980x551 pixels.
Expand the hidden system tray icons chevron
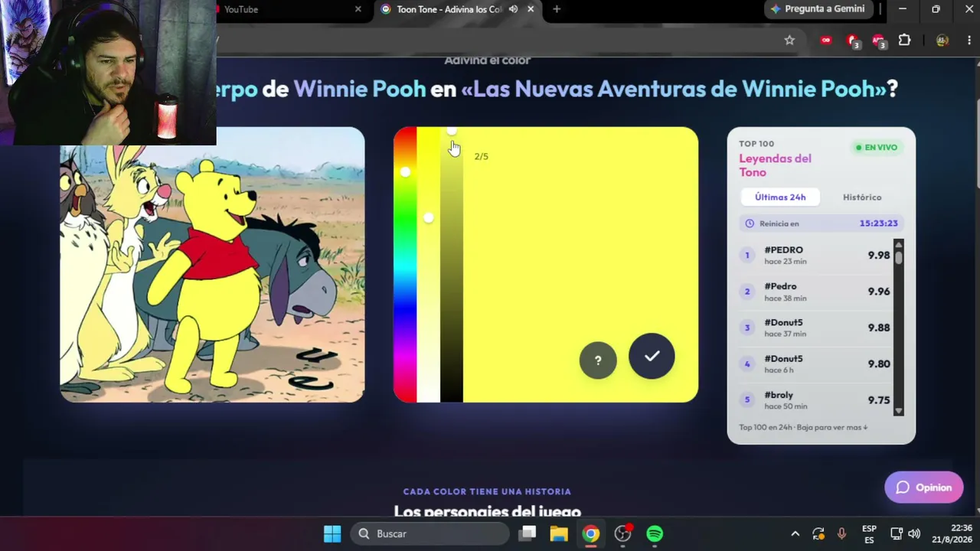(795, 533)
